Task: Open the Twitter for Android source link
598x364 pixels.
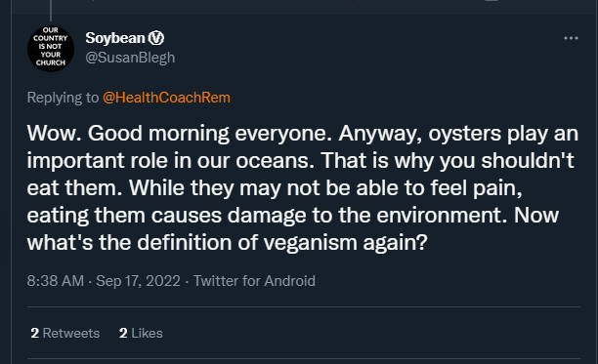Action: click(x=254, y=281)
